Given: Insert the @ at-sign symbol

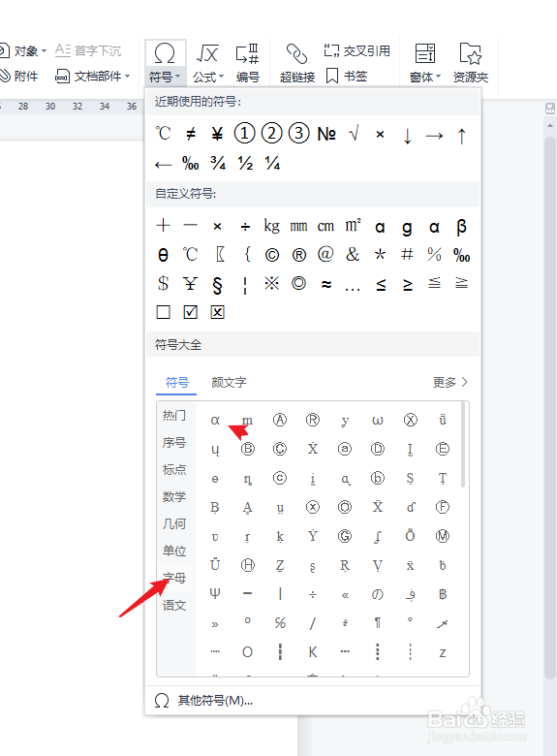Looking at the screenshot, I should 325,254.
